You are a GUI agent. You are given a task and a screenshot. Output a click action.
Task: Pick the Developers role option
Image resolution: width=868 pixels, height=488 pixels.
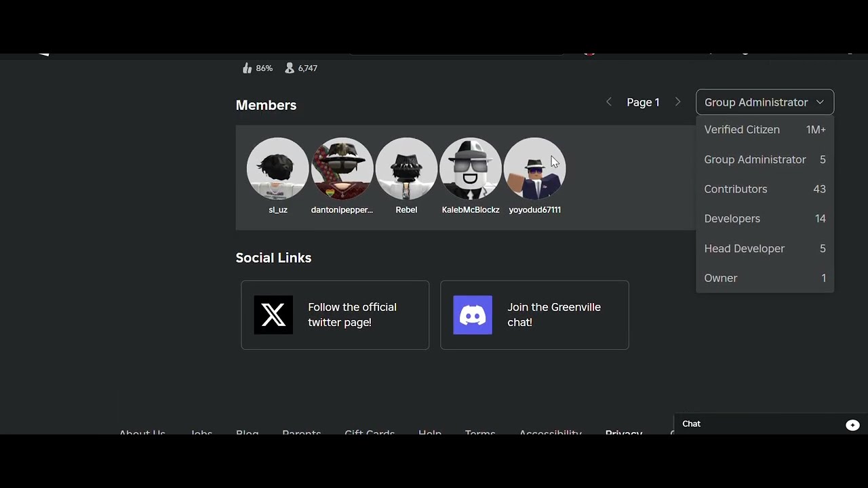tap(765, 218)
